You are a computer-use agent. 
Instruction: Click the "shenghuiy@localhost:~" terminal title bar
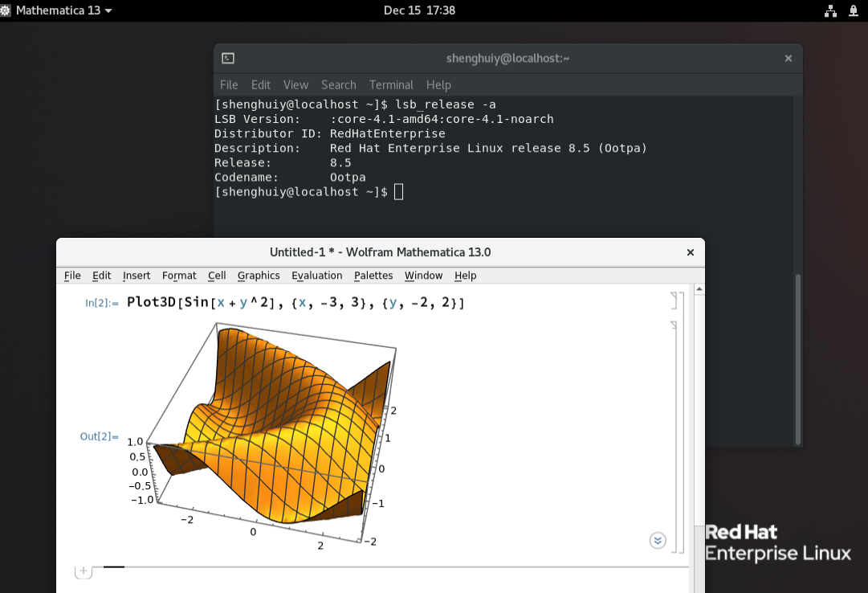[507, 58]
